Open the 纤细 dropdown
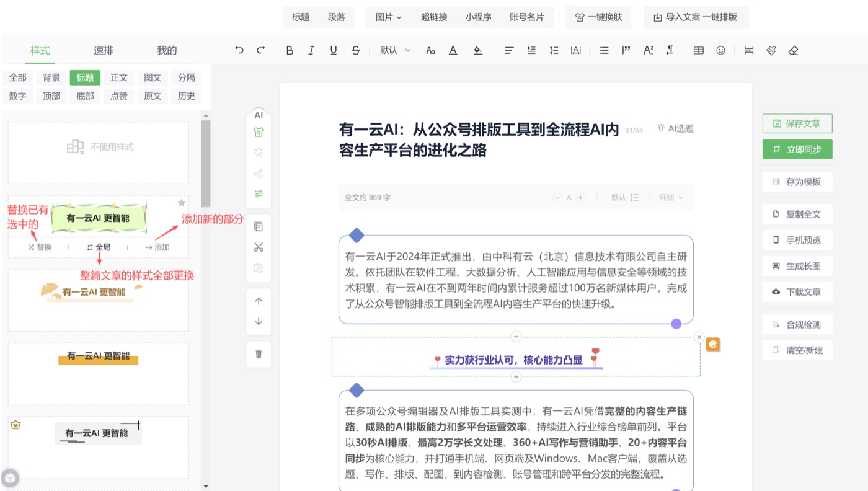 pyautogui.click(x=671, y=198)
